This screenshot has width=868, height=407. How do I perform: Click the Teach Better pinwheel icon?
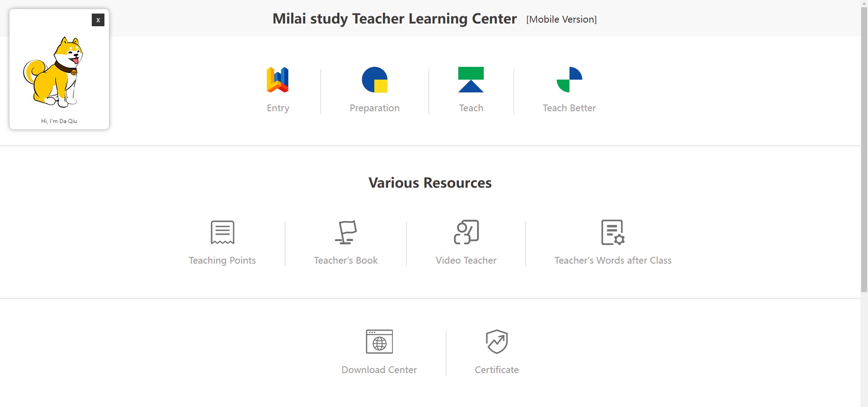pos(569,80)
